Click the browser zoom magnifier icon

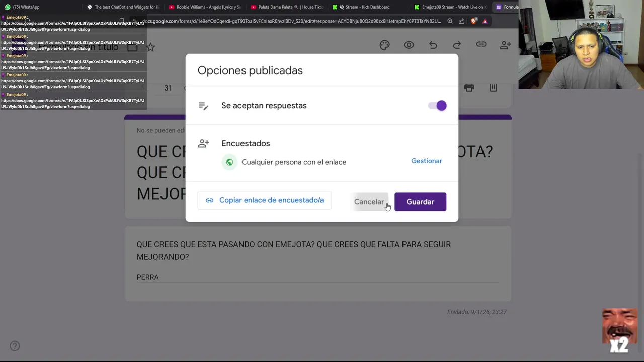tap(450, 21)
